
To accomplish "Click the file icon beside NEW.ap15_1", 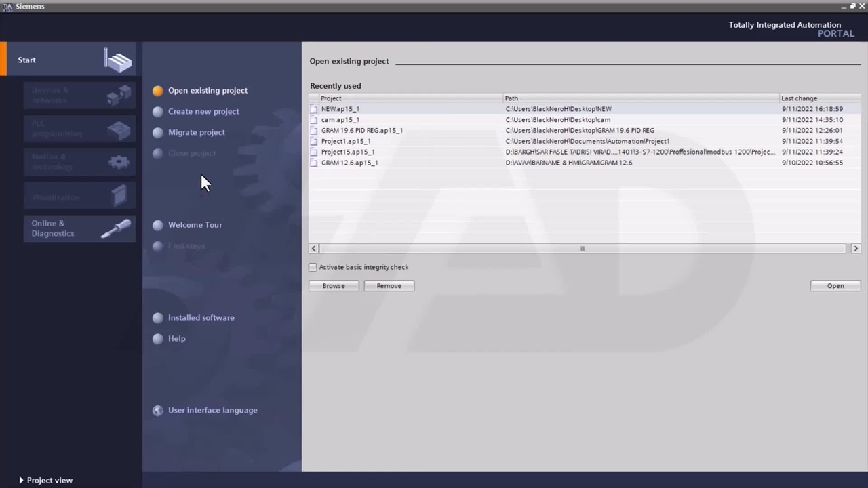I will click(x=314, y=109).
